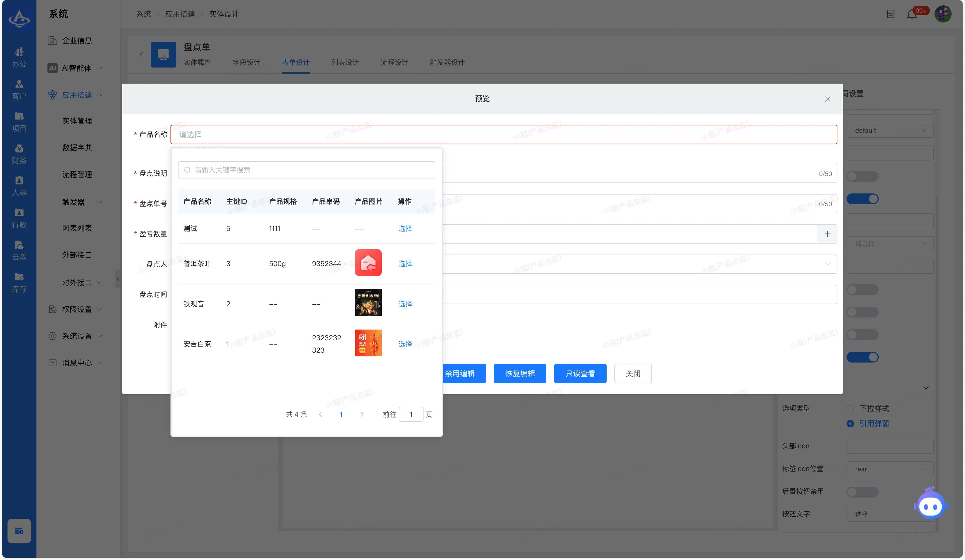Open the notification bell icon
Screen dimensions: 965x560
tap(912, 14)
